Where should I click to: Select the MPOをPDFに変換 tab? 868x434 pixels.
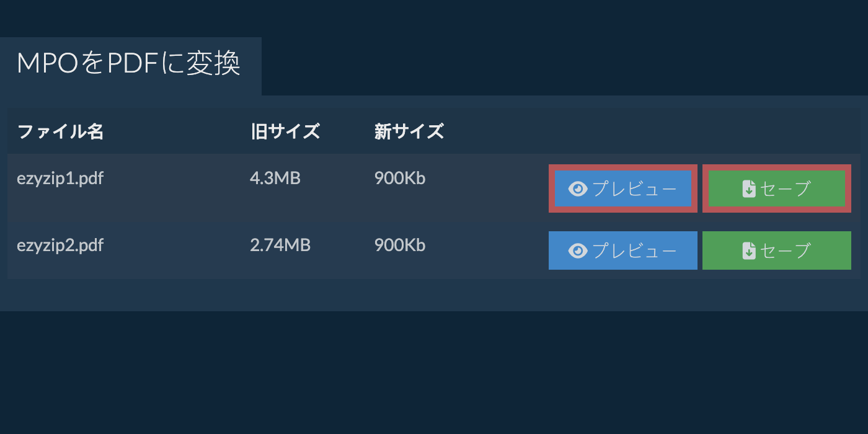tap(128, 64)
